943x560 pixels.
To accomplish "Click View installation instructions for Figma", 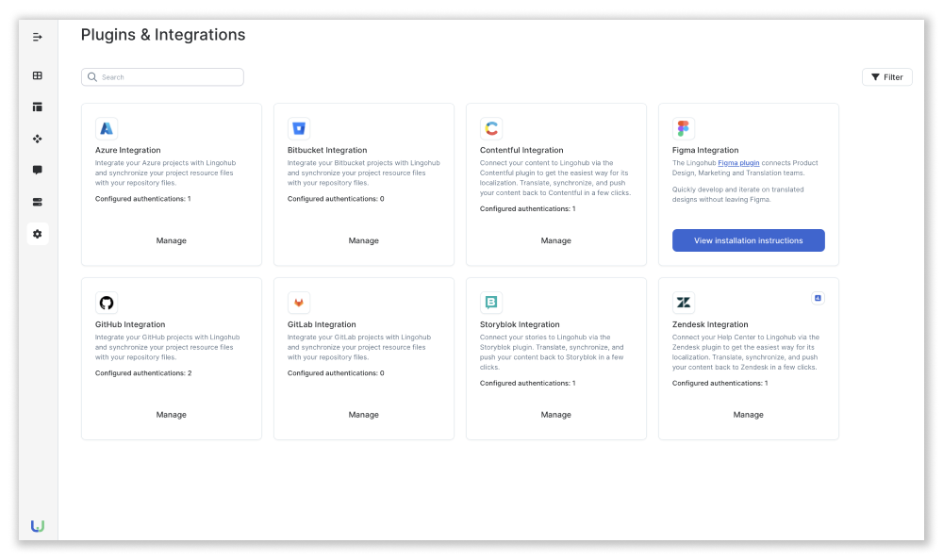I will [748, 240].
